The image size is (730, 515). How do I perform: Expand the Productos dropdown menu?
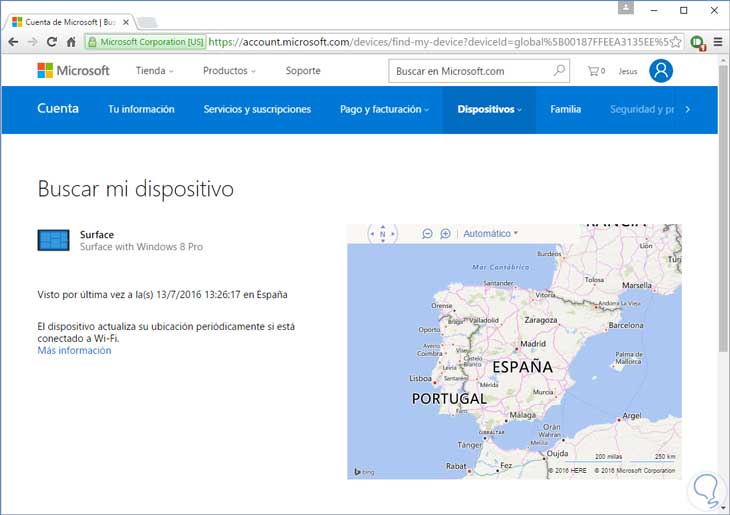pyautogui.click(x=230, y=71)
